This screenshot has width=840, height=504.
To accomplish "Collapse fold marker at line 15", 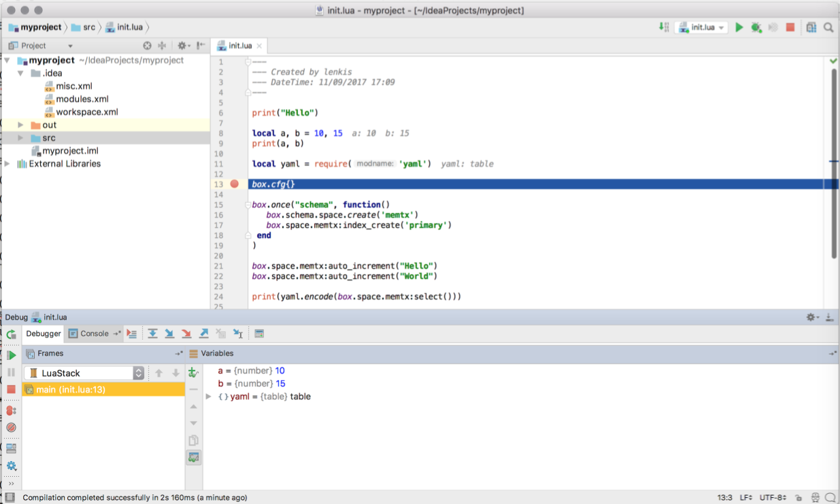I will [248, 205].
